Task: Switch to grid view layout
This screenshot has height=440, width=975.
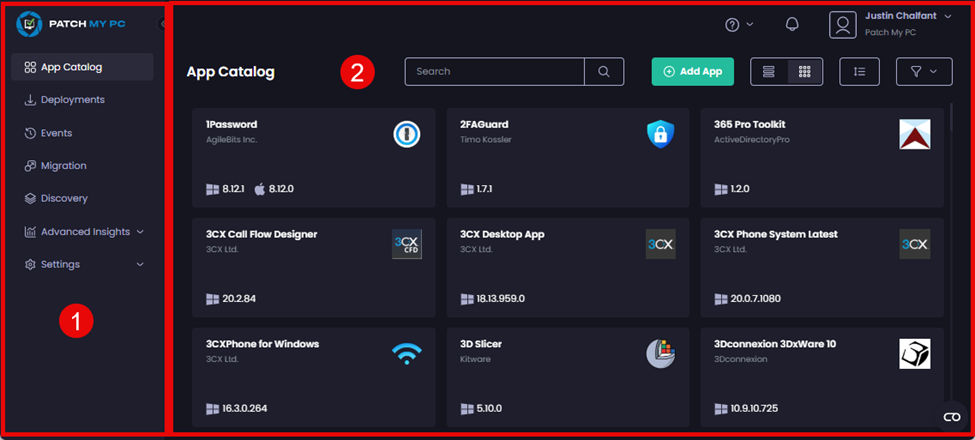Action: coord(804,72)
